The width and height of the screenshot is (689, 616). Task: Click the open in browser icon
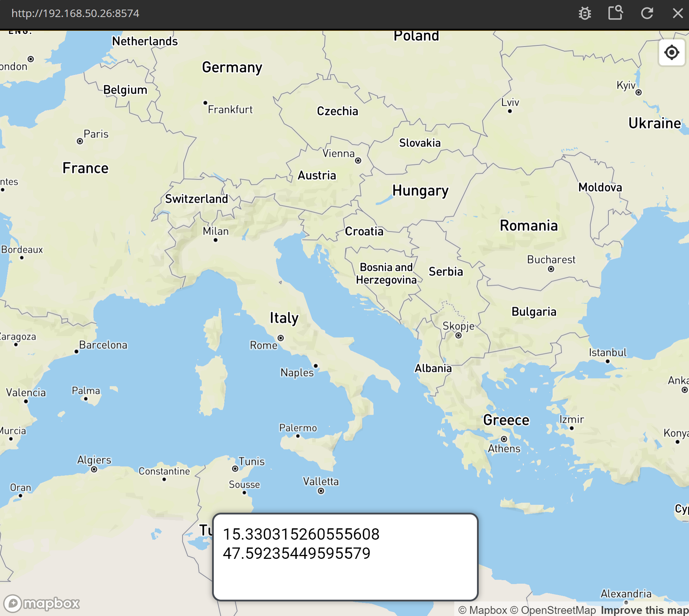tap(615, 13)
